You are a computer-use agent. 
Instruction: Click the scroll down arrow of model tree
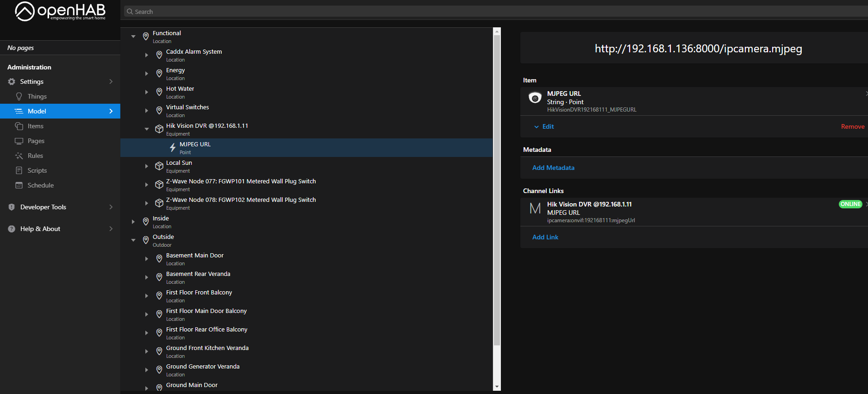pyautogui.click(x=497, y=387)
